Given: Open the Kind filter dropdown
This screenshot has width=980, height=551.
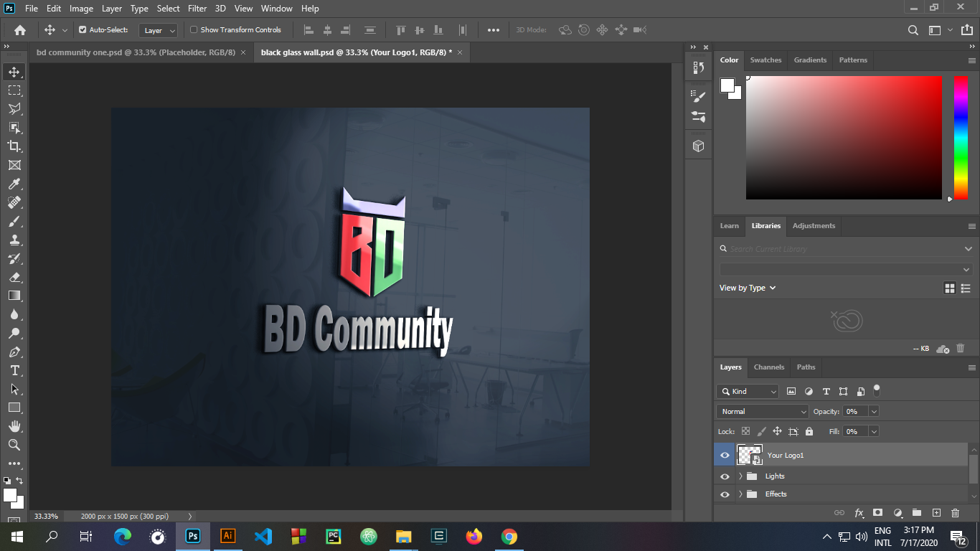Looking at the screenshot, I should pyautogui.click(x=748, y=392).
